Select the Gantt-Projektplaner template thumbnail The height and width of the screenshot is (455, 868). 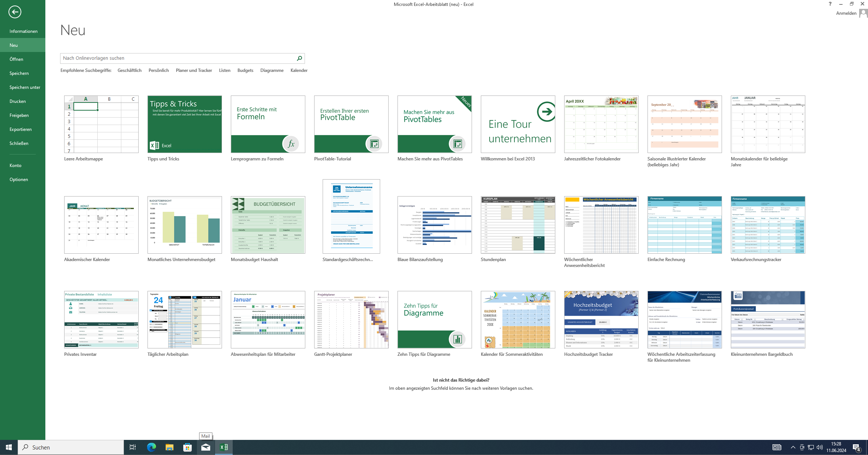(x=351, y=320)
